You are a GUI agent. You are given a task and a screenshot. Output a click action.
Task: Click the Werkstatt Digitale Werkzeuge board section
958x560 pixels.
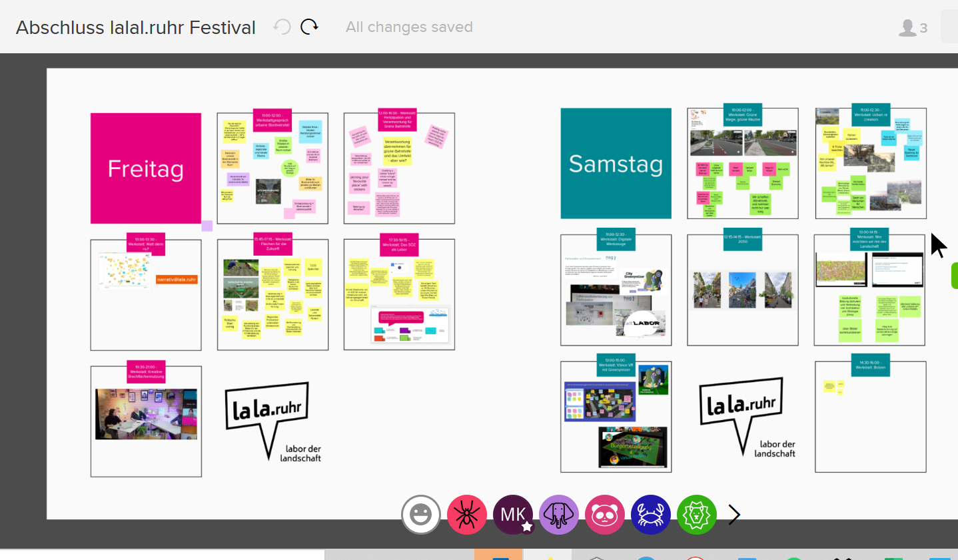[x=616, y=290]
